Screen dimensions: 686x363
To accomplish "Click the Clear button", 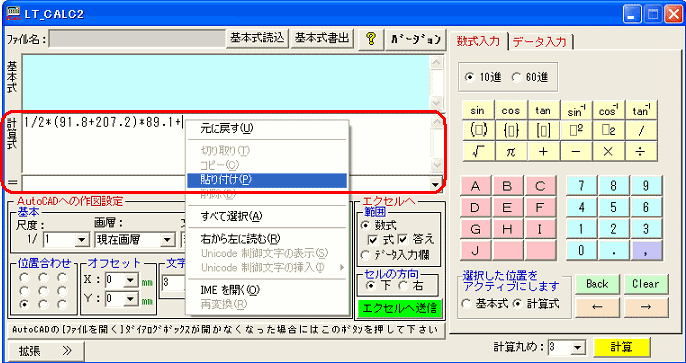I will 646,284.
